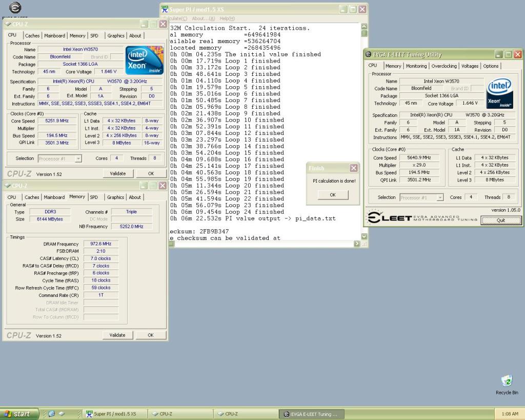Click E-LEET title bar icon
Image resolution: width=525 pixels, height=420 pixels.
tap(368, 54)
